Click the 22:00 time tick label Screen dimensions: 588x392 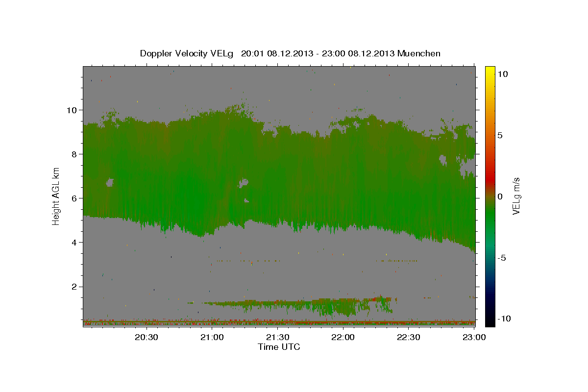coord(343,338)
